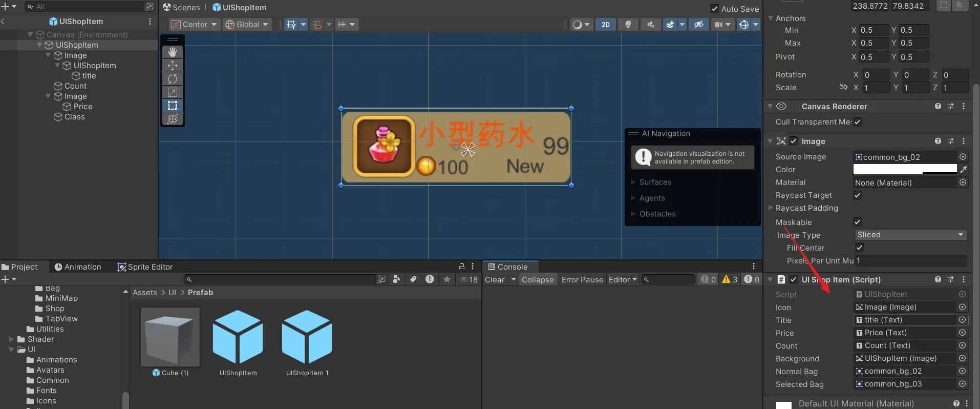Open the Image Type dropdown
Screen dimensions: 980x409
pyautogui.click(x=910, y=235)
